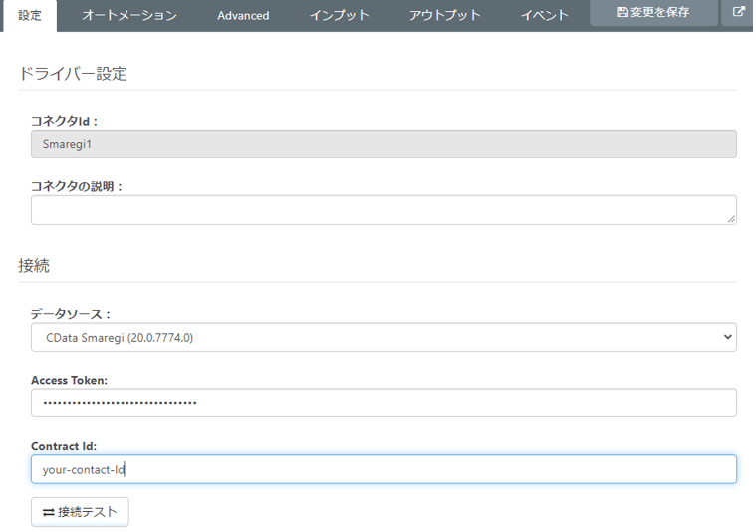This screenshot has height=532, width=756.
Task: Click the 変更を保存 save button
Action: click(653, 13)
